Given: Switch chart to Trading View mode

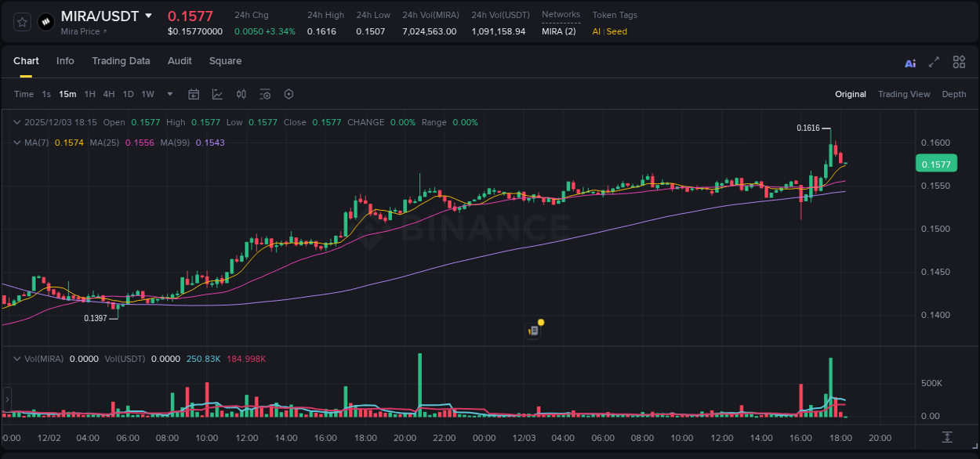Looking at the screenshot, I should pyautogui.click(x=904, y=94).
